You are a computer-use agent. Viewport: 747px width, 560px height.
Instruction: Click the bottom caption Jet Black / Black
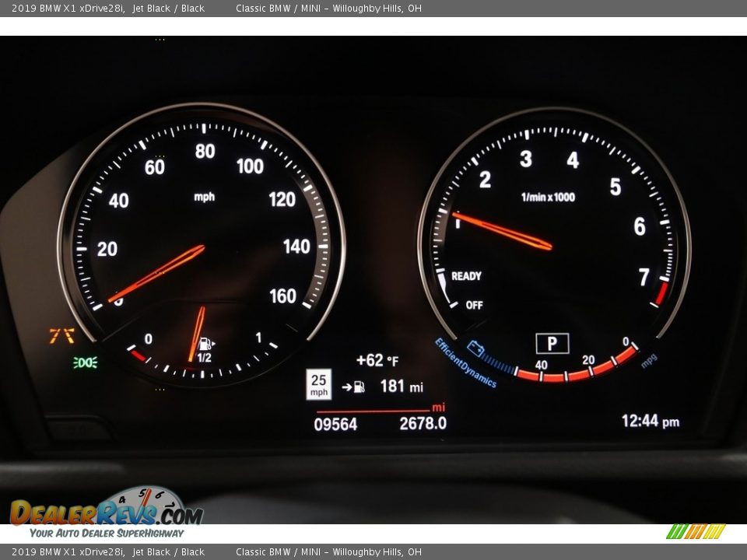pyautogui.click(x=169, y=552)
